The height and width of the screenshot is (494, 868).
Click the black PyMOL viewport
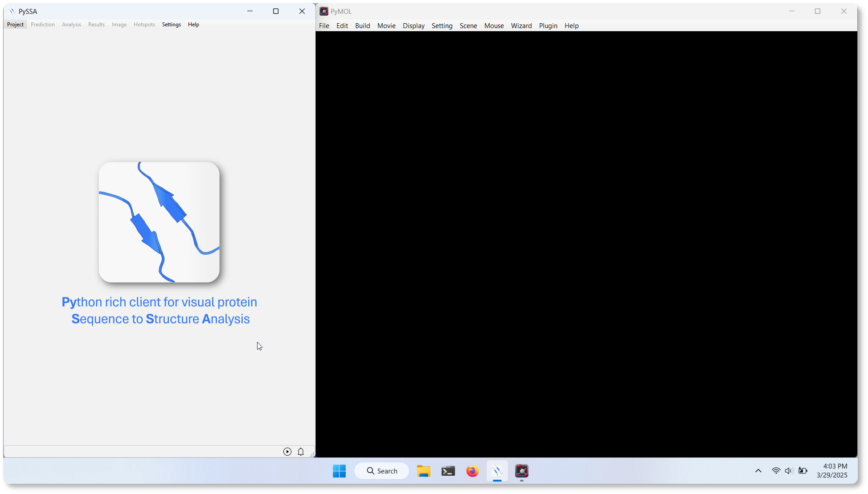point(586,244)
